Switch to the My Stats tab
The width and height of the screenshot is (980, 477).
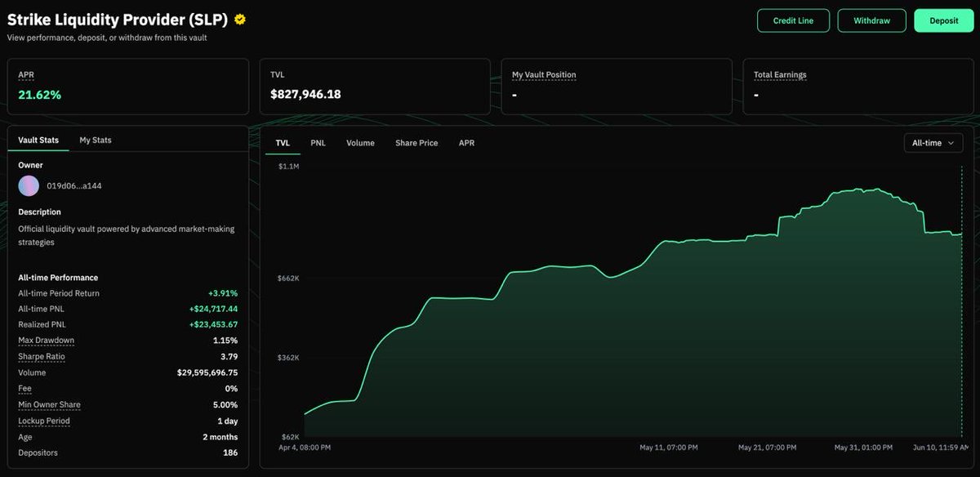[96, 140]
